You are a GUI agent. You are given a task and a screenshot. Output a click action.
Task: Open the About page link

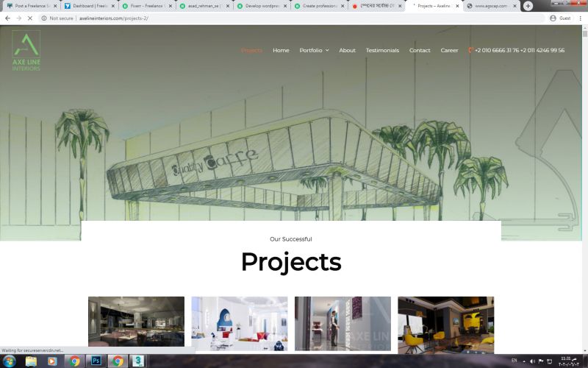(347, 50)
